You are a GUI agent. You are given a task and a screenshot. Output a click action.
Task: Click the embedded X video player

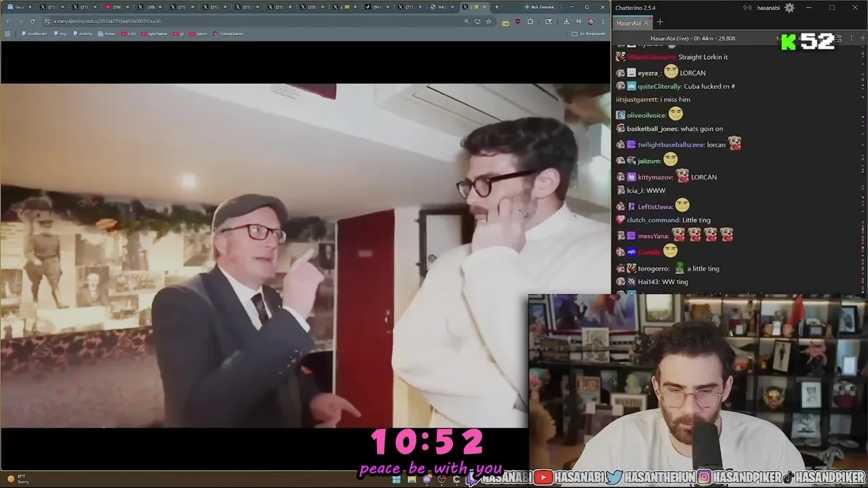pyautogui.click(x=305, y=256)
